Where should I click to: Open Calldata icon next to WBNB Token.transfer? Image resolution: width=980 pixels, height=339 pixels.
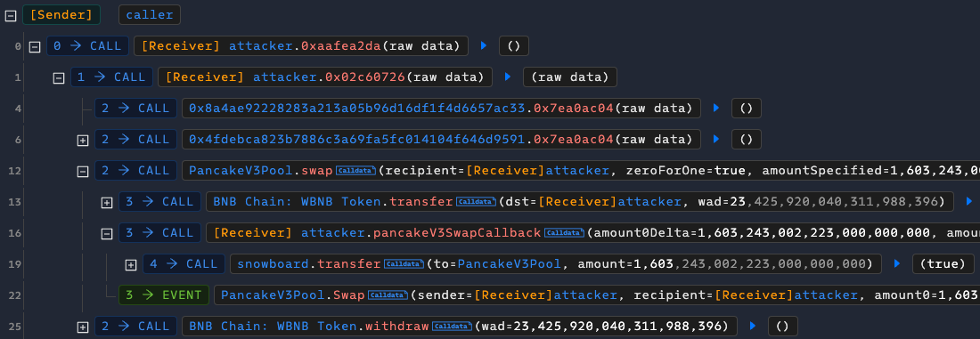pos(476,202)
